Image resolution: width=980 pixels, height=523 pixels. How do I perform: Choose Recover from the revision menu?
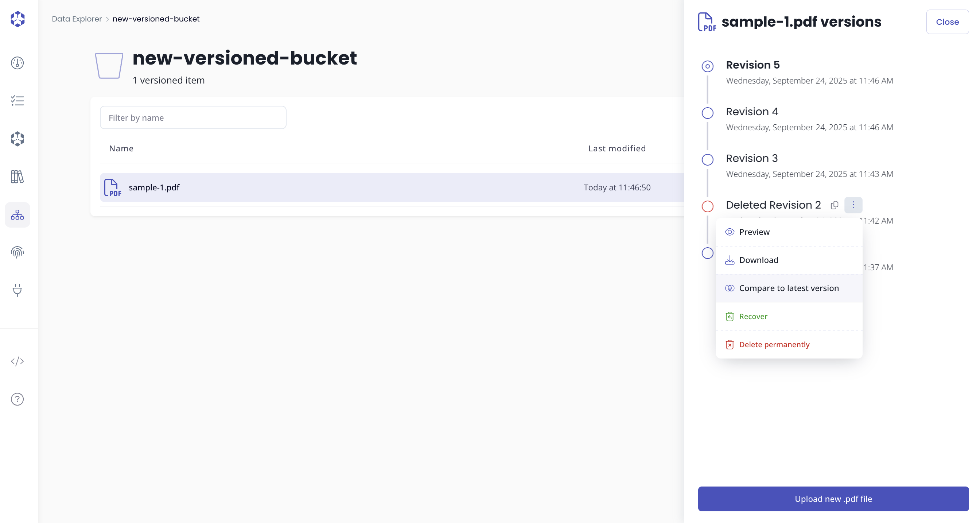pos(753,316)
